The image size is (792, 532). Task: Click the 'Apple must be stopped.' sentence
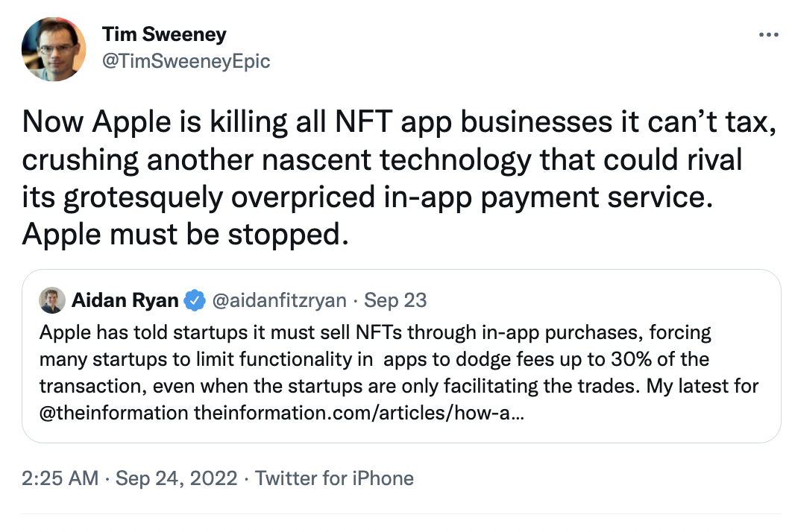pyautogui.click(x=185, y=234)
